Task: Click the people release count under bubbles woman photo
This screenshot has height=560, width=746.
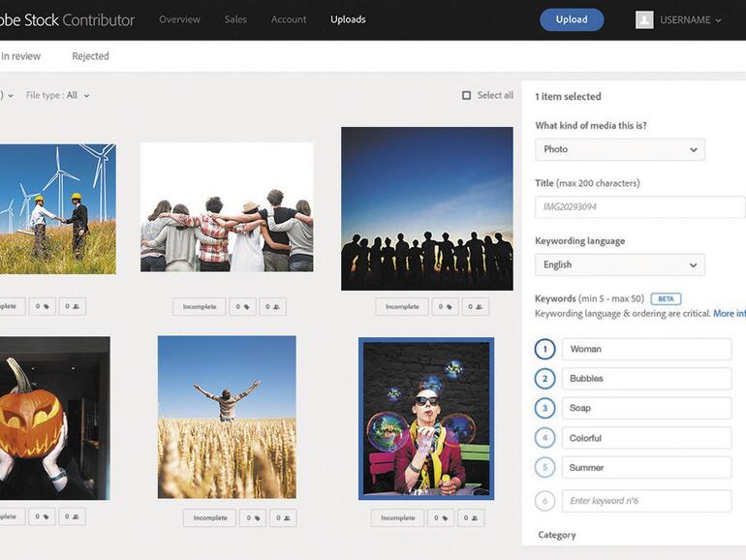Action: click(x=471, y=517)
